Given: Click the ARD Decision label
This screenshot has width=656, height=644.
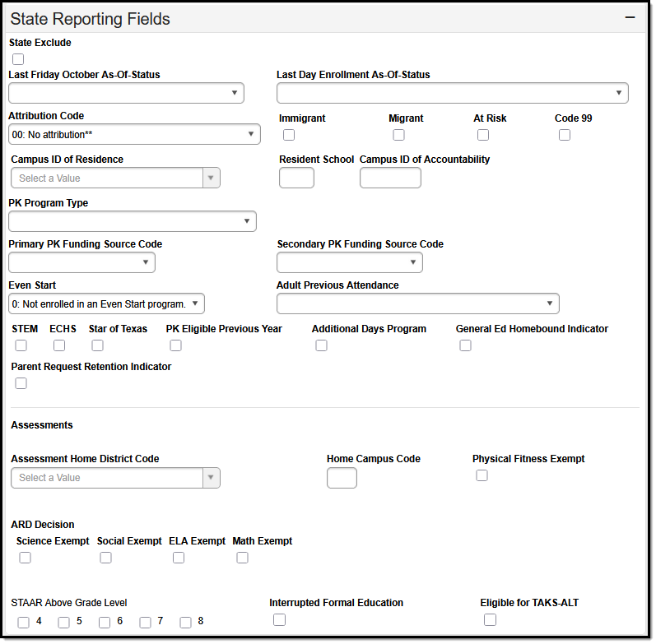Looking at the screenshot, I should click(43, 525).
